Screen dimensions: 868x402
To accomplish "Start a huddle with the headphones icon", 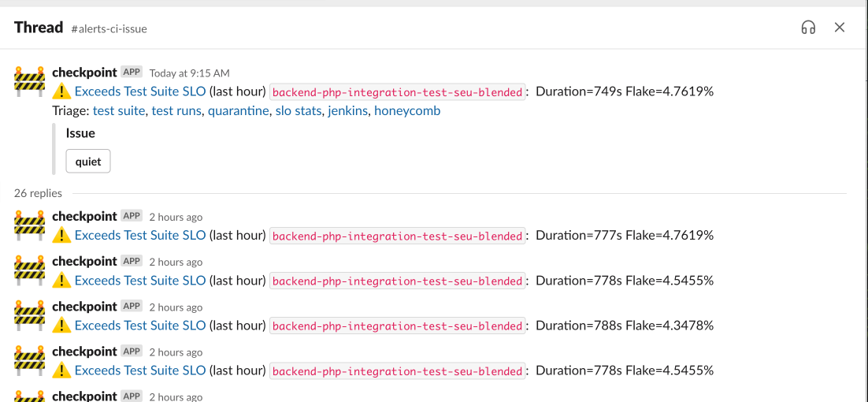I will 808,28.
